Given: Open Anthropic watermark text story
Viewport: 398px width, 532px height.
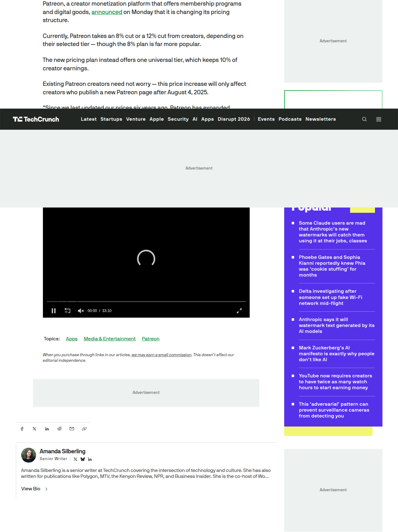Looking at the screenshot, I should pyautogui.click(x=337, y=325).
